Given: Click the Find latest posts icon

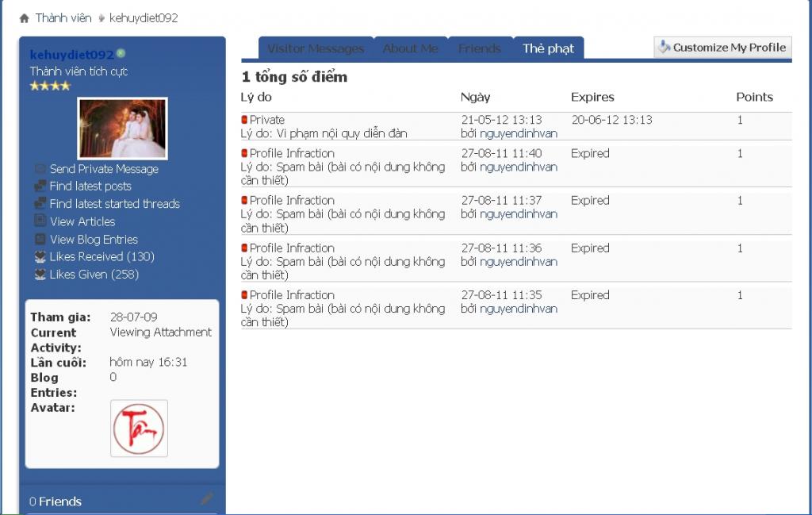Looking at the screenshot, I should [40, 186].
